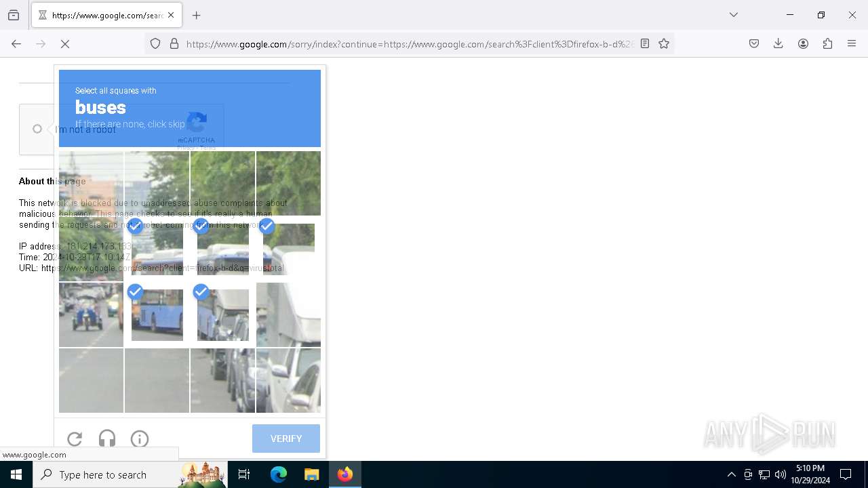Show tracking protection shield info
Viewport: 868px width, 488px height.
tap(155, 44)
